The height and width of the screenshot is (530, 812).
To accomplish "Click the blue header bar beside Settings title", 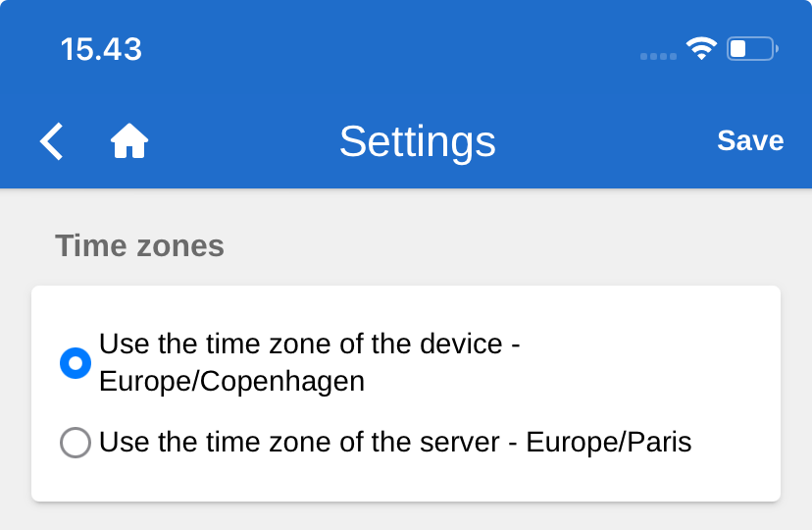I will click(598, 141).
